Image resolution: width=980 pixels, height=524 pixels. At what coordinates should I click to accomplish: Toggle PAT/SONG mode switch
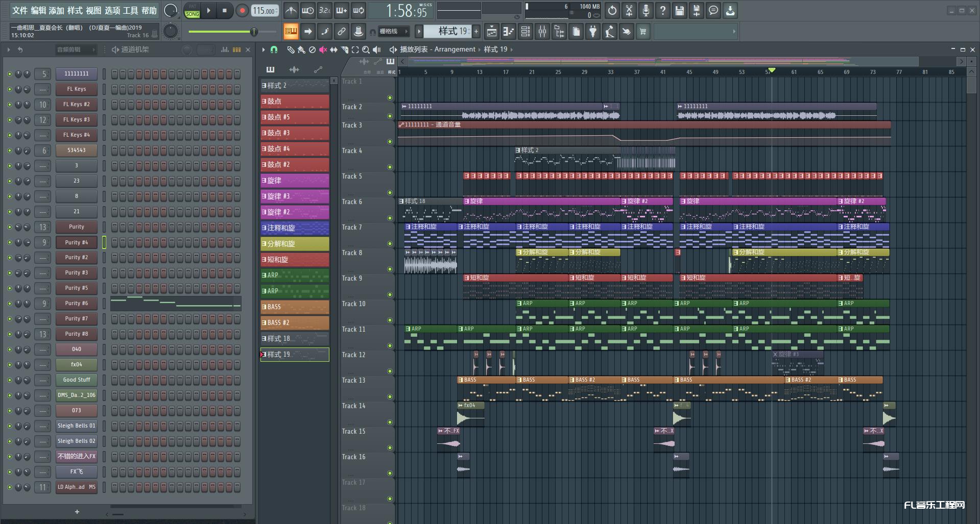click(193, 11)
